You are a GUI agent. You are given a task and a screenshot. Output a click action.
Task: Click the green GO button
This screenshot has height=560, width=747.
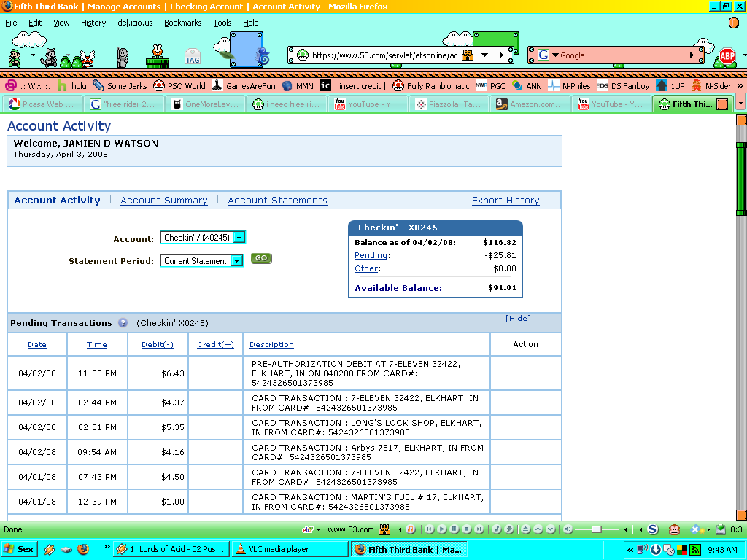(260, 258)
